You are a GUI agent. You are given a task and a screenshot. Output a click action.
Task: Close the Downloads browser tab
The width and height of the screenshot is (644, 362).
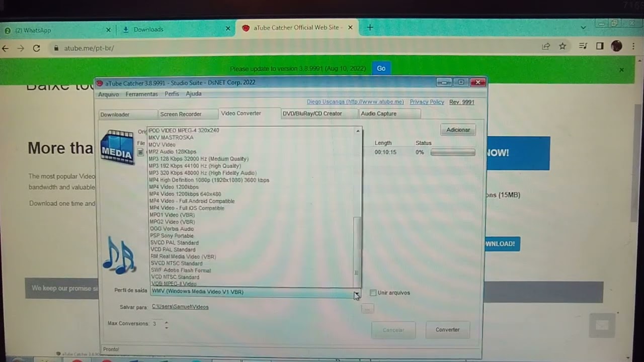(x=228, y=29)
